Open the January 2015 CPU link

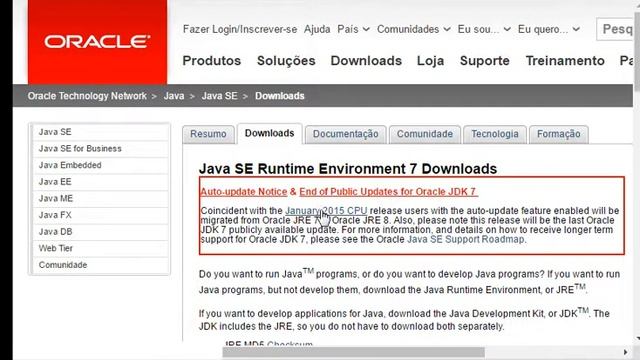(x=326, y=211)
